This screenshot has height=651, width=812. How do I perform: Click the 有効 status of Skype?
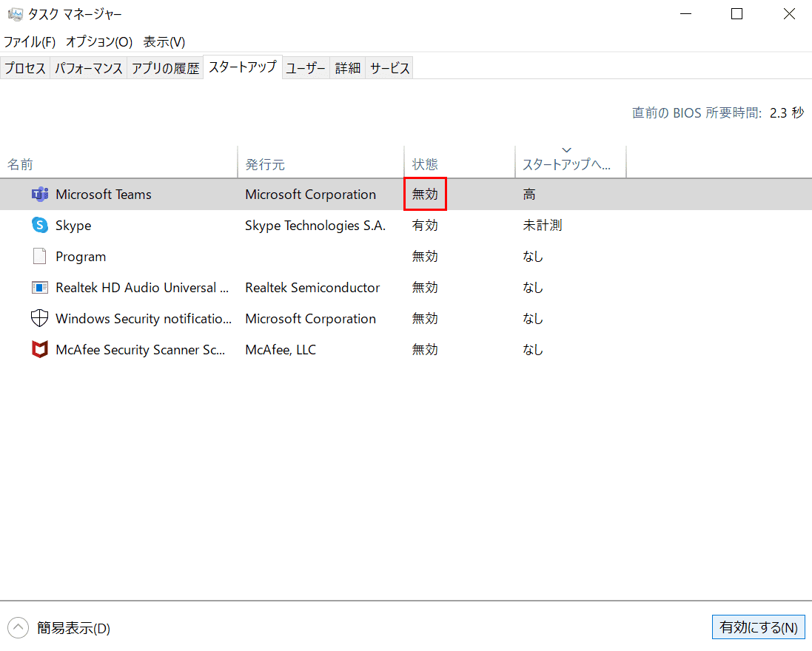tap(425, 225)
